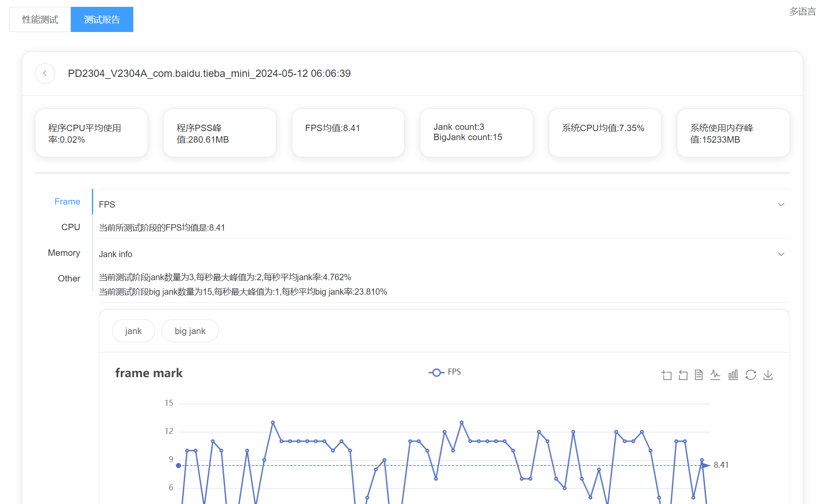Click the chart area zoom tool icon

point(666,375)
